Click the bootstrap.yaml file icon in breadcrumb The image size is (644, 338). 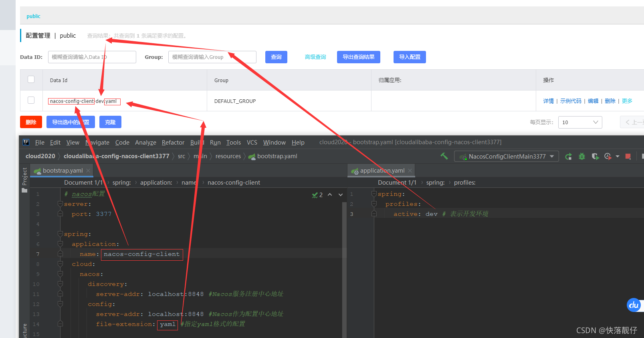click(x=252, y=157)
